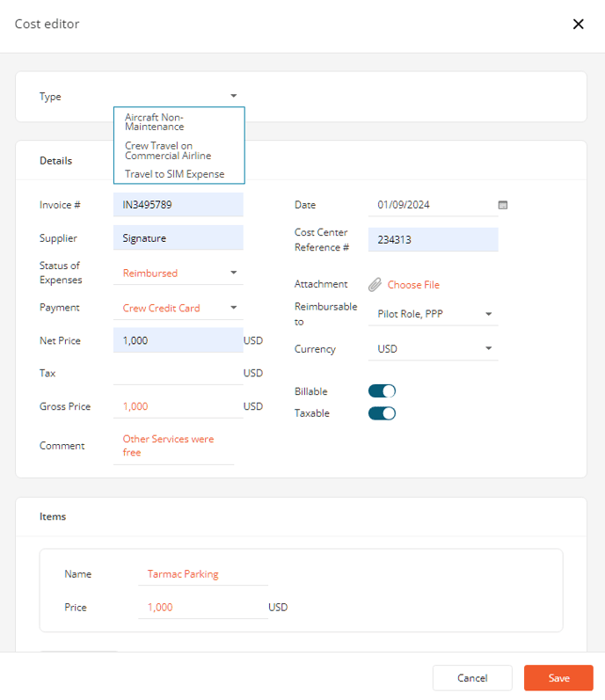Select Aircraft Non-Maintenance type option
This screenshot has height=700, width=605.
coord(179,122)
